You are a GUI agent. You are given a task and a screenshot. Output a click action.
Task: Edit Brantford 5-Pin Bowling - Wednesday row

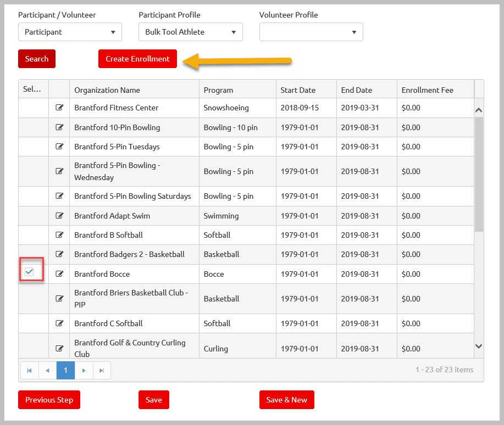pyautogui.click(x=59, y=171)
